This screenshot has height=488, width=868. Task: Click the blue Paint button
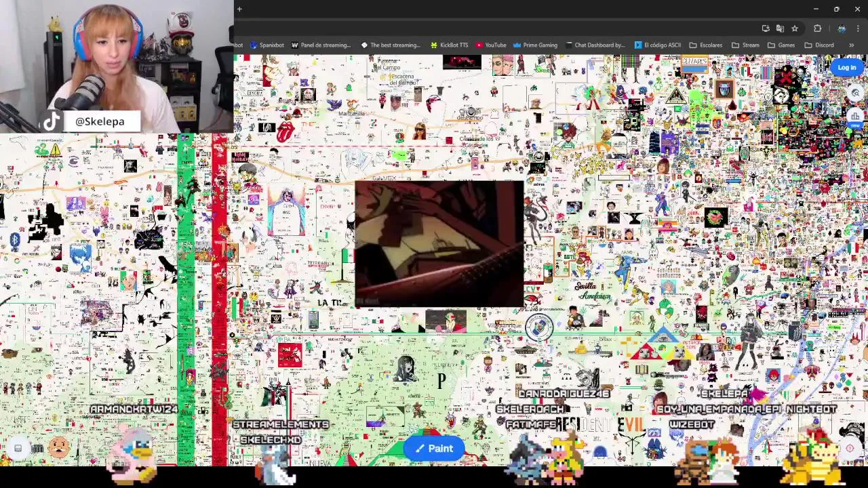point(434,448)
